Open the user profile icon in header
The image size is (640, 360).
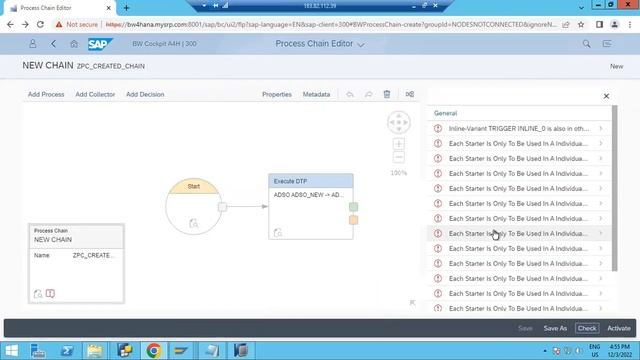point(33,44)
